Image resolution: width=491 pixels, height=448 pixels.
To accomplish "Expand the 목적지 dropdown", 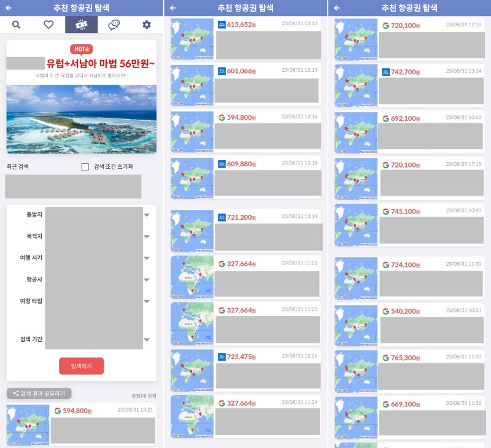I will coord(147,237).
